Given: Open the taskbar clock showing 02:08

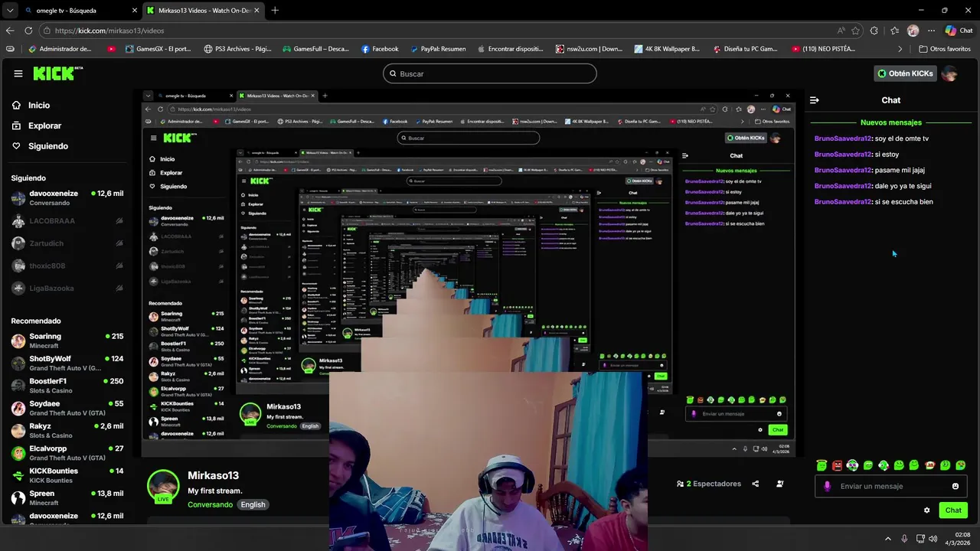Looking at the screenshot, I should 959,539.
